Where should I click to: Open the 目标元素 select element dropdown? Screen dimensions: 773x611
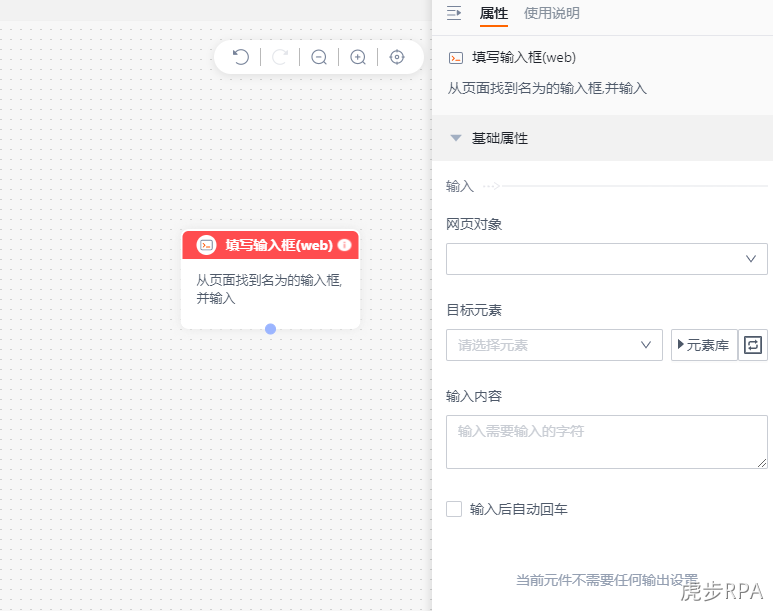(x=554, y=345)
